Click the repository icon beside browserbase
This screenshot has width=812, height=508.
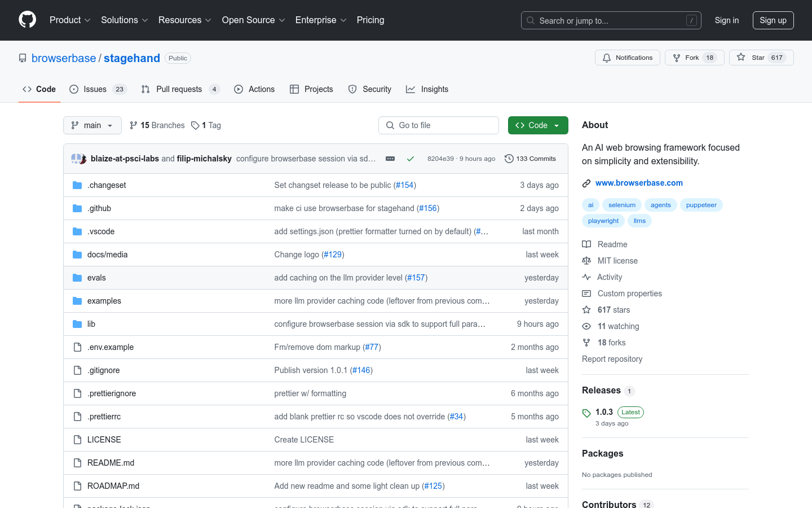coord(23,58)
